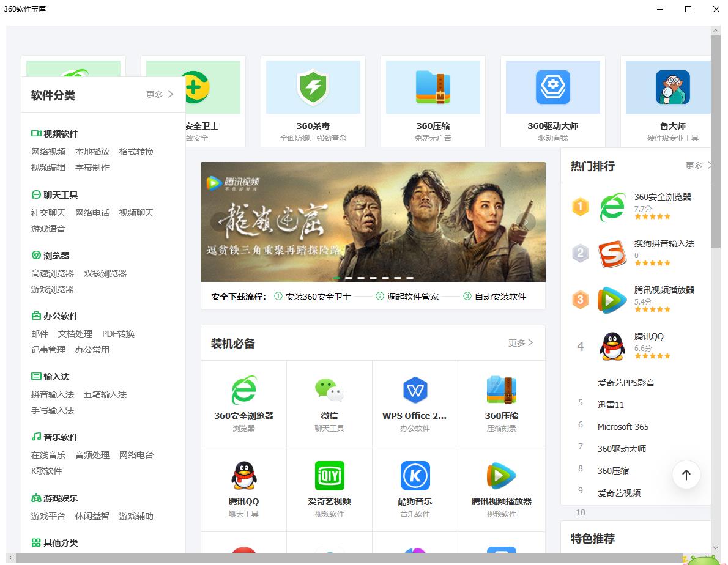This screenshot has width=728, height=565.
Task: Open 网络电台 subcategory
Action: click(x=136, y=455)
